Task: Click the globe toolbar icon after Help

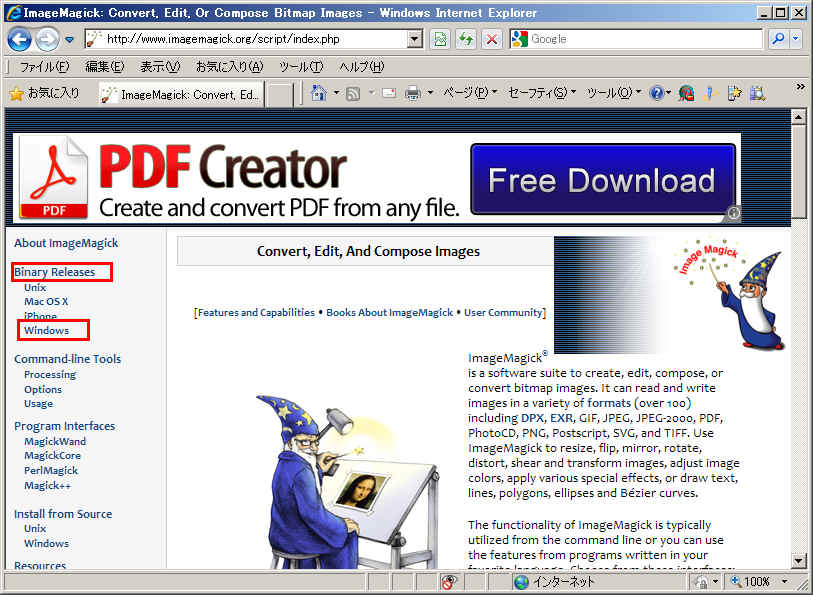Action: [x=686, y=93]
